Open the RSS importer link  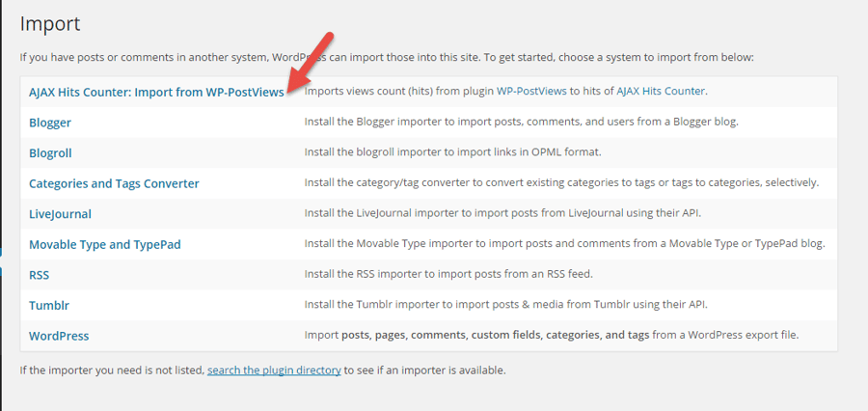pos(40,275)
